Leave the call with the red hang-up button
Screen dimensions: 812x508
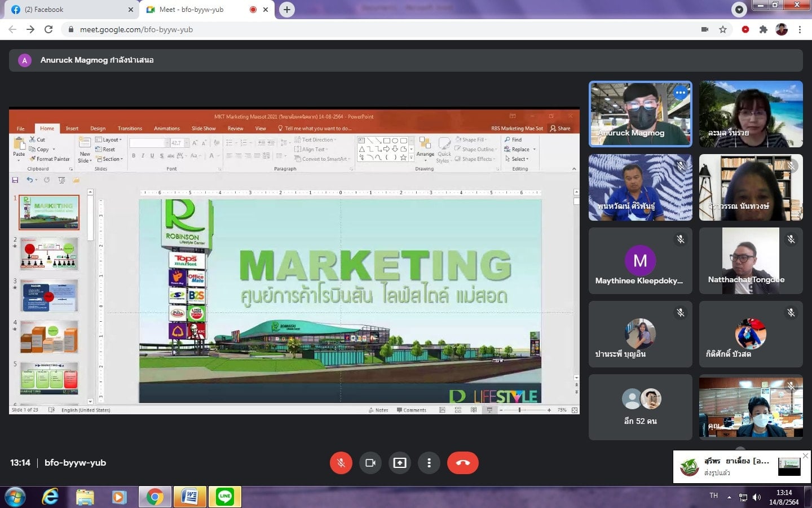pyautogui.click(x=463, y=463)
